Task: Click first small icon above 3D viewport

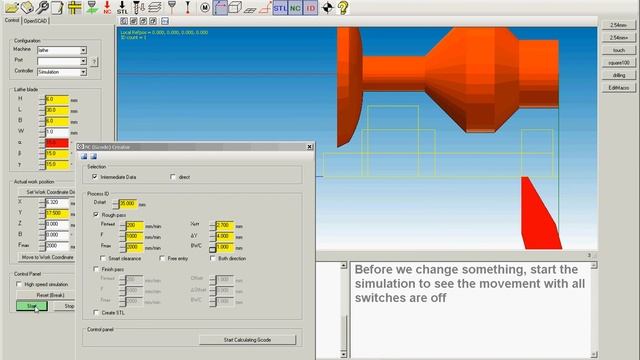Action: click(124, 21)
